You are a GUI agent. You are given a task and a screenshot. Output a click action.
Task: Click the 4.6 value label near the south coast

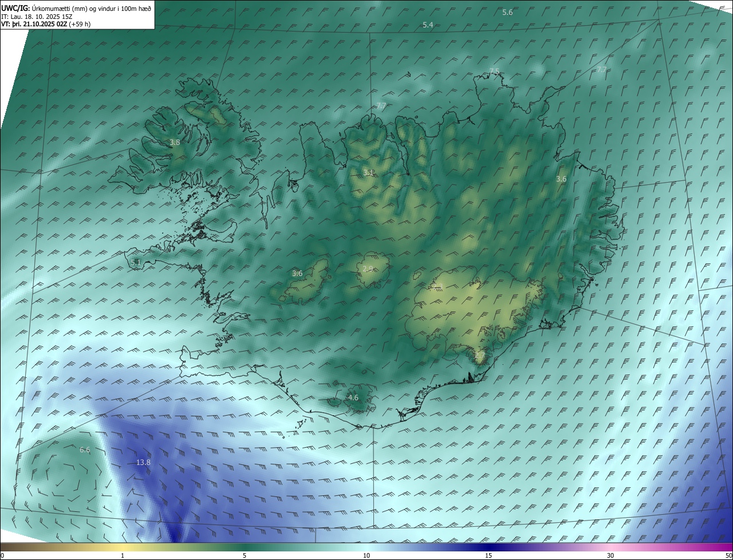point(353,398)
